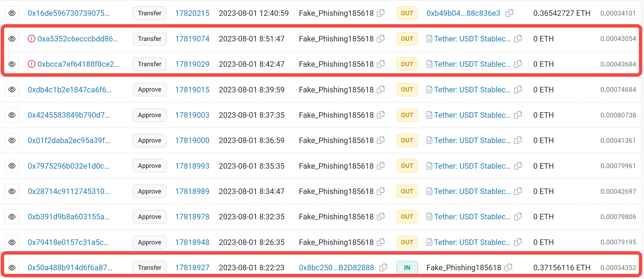Preview transaction 0x16de596730739075 with eye icon
The height and width of the screenshot is (279, 644).
tap(12, 13)
